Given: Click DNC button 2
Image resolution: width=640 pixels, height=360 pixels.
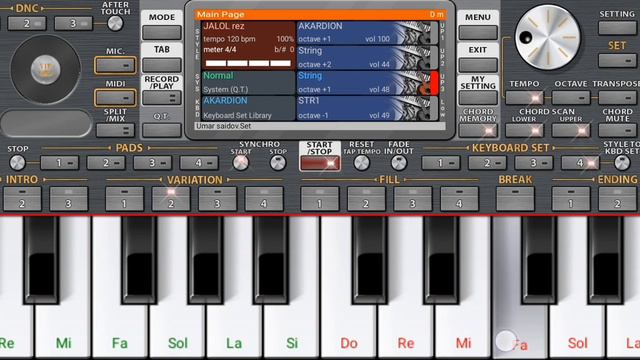Looking at the screenshot, I should [27, 24].
